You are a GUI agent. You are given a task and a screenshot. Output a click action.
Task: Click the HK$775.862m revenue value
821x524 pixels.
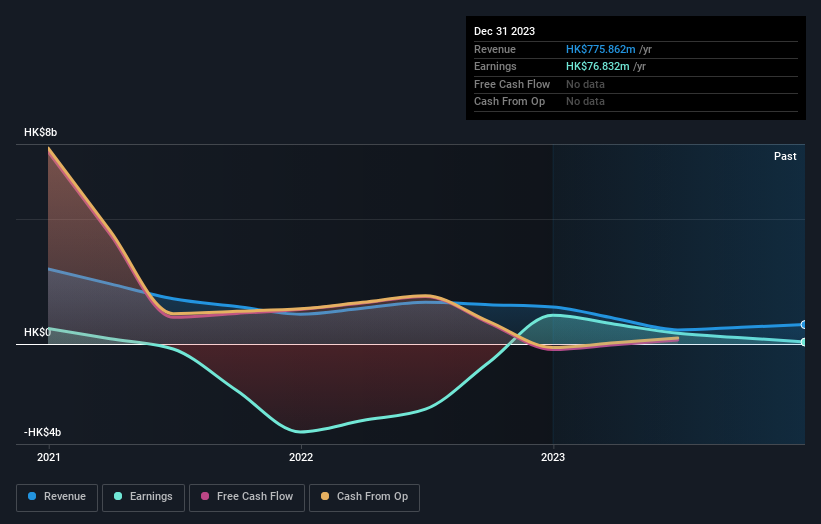pyautogui.click(x=601, y=49)
